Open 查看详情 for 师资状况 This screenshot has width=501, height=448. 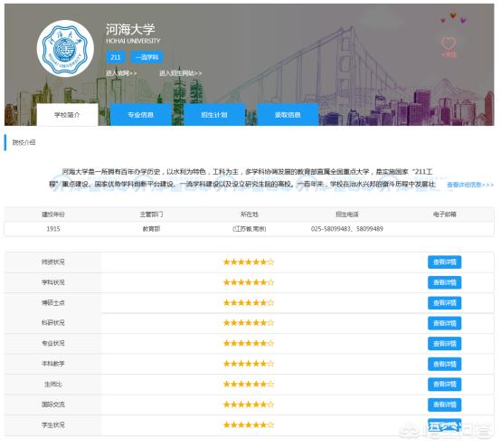pos(444,262)
